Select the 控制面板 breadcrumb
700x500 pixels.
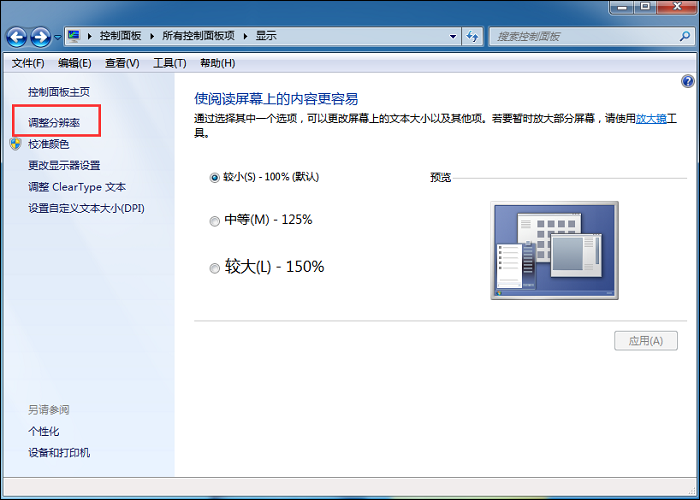[120, 36]
